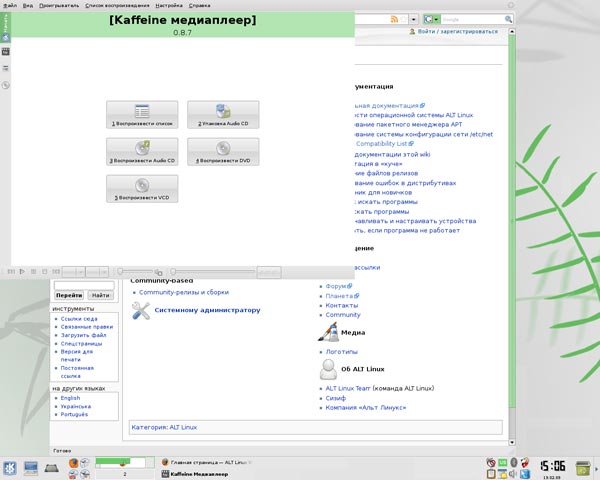Viewport: 600px width, 480px height.
Task: Start the Воспроизвести DVD button
Action: [222, 150]
